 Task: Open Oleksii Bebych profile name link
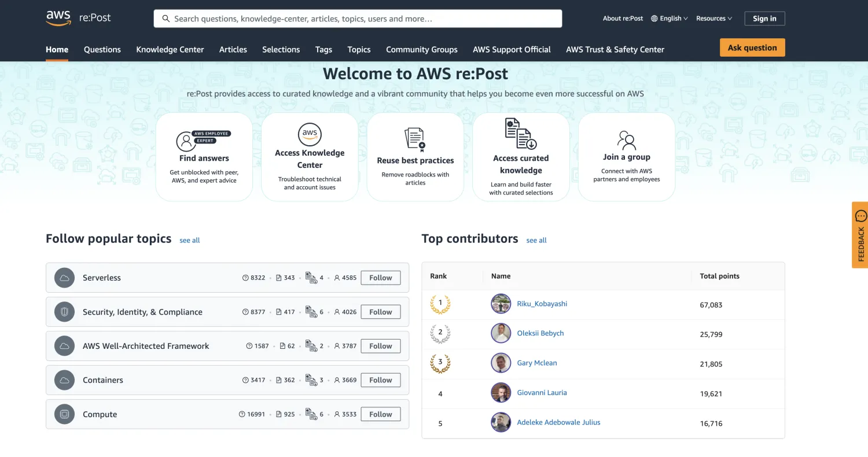click(x=540, y=333)
